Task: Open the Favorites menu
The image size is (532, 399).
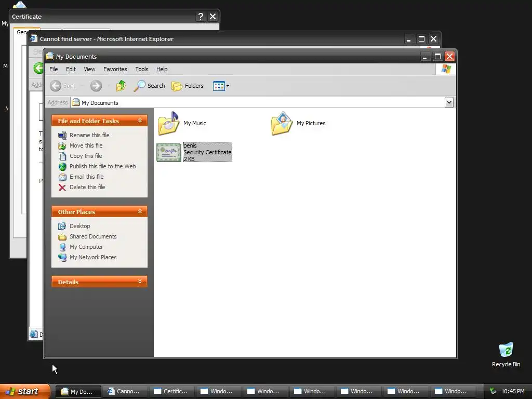Action: tap(115, 69)
